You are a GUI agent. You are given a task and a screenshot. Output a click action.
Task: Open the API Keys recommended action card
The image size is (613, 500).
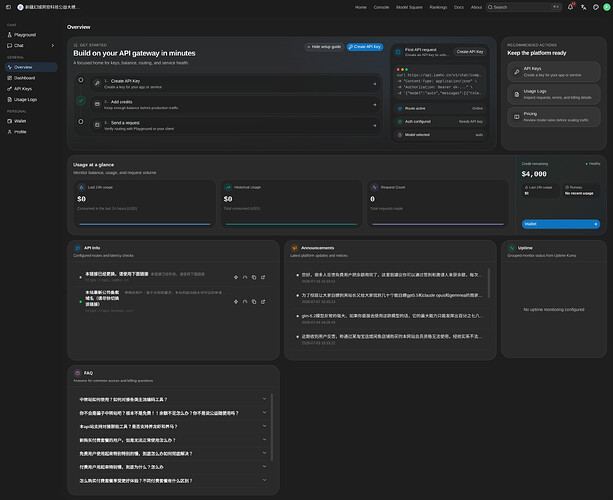tap(554, 72)
